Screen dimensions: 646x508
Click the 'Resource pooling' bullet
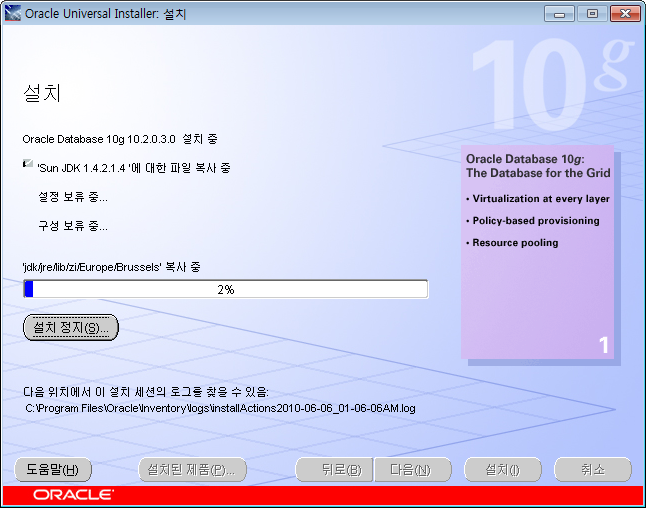(x=515, y=243)
